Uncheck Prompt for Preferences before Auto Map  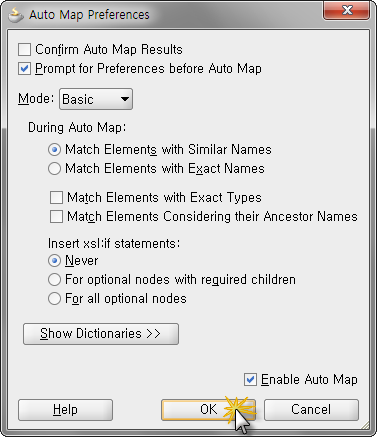pyautogui.click(x=25, y=69)
